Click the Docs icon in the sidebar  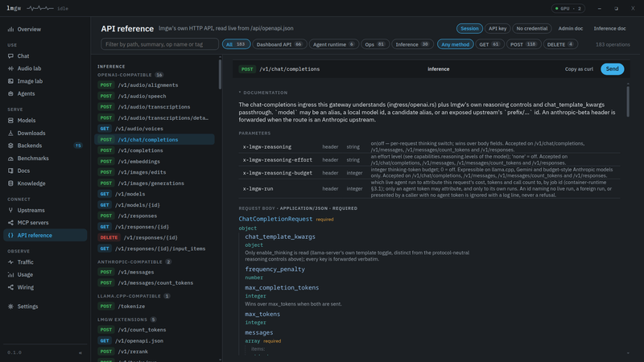coord(10,171)
